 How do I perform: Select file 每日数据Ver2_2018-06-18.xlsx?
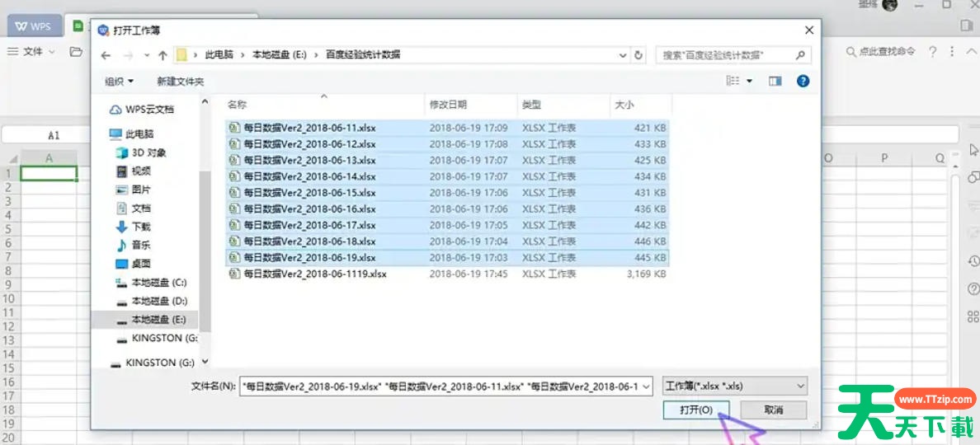(447, 241)
